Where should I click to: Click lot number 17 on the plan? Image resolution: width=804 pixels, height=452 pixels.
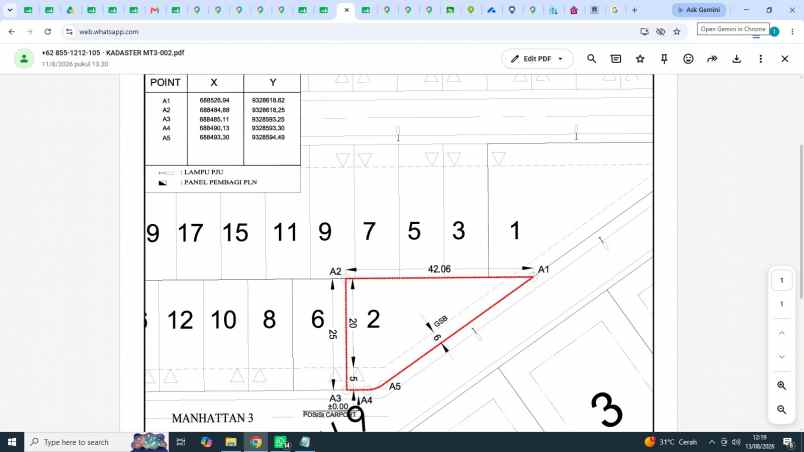pos(190,233)
